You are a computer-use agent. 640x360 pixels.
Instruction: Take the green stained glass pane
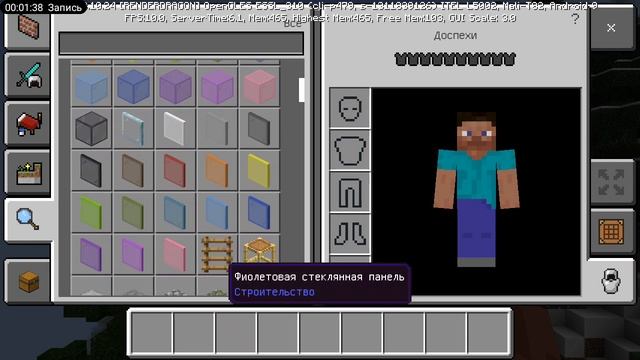pyautogui.click(x=133, y=212)
